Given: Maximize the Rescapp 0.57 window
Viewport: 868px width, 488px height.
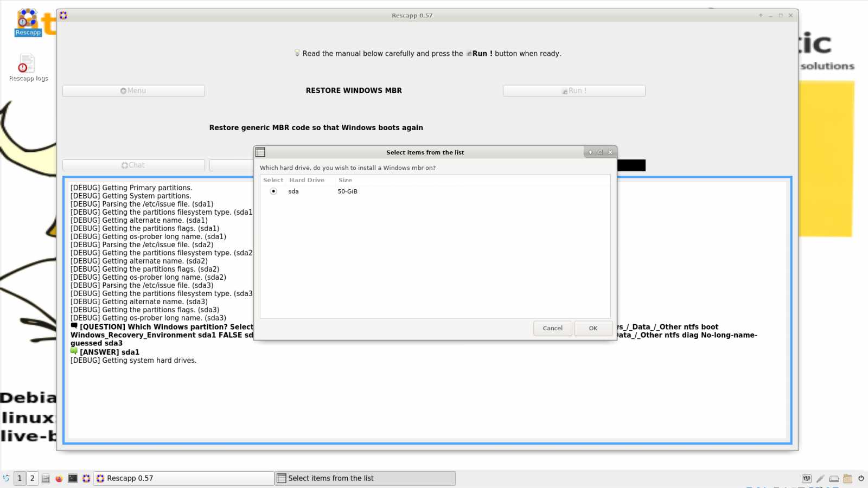Looking at the screenshot, I should tap(781, 15).
